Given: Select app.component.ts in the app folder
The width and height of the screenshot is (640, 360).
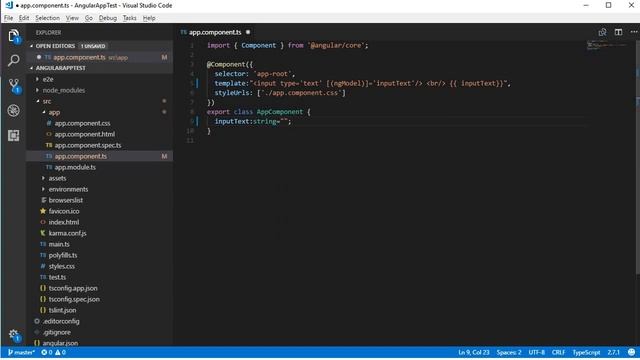Looking at the screenshot, I should pos(100,156).
